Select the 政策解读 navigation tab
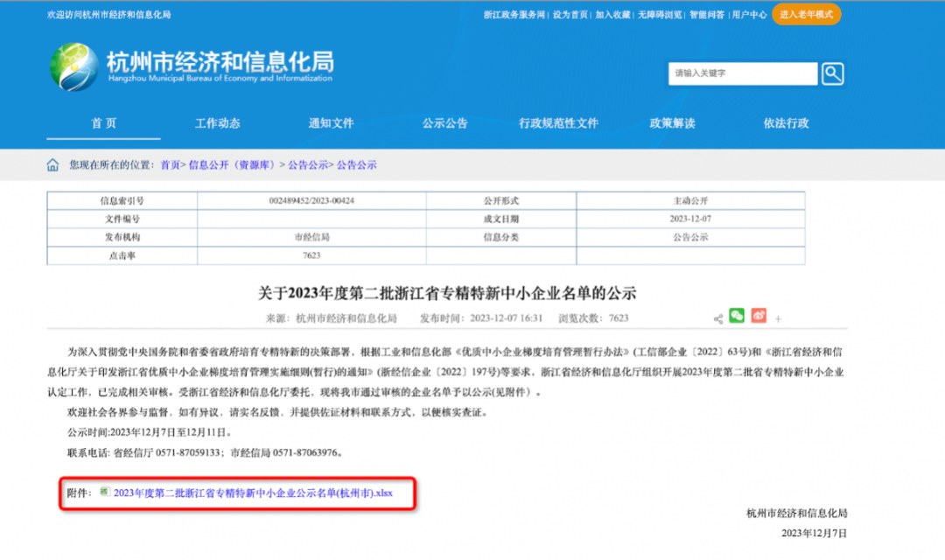945x560 pixels. [672, 123]
